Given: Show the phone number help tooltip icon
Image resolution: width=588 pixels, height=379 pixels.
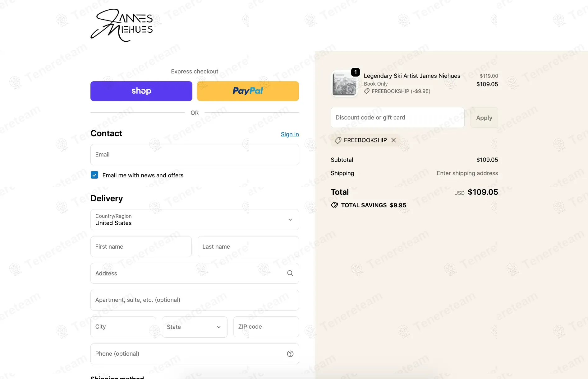Looking at the screenshot, I should [x=290, y=354].
